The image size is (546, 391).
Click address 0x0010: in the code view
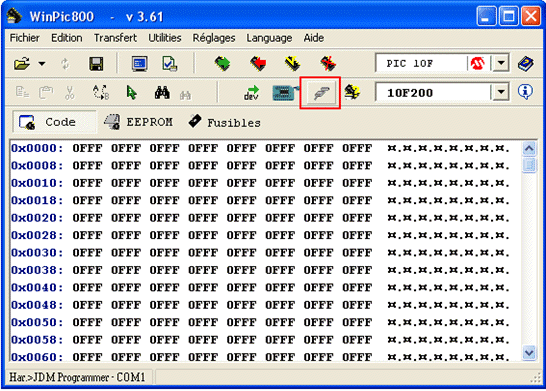tap(37, 183)
